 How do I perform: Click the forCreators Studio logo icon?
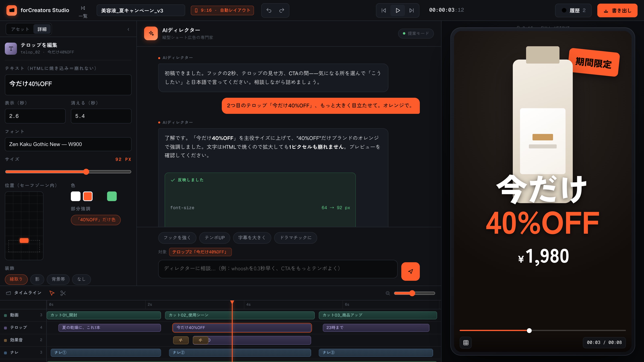tap(11, 10)
